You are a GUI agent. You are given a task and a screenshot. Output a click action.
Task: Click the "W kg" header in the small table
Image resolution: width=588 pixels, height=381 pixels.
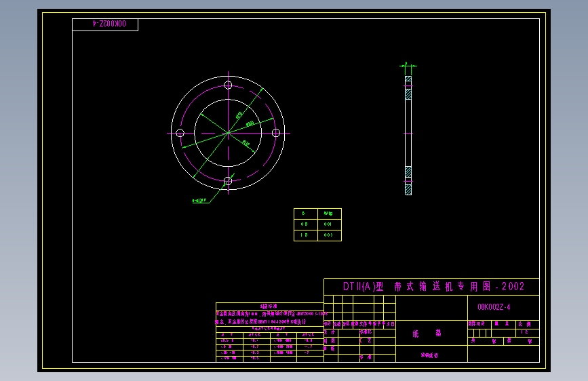coord(328,214)
